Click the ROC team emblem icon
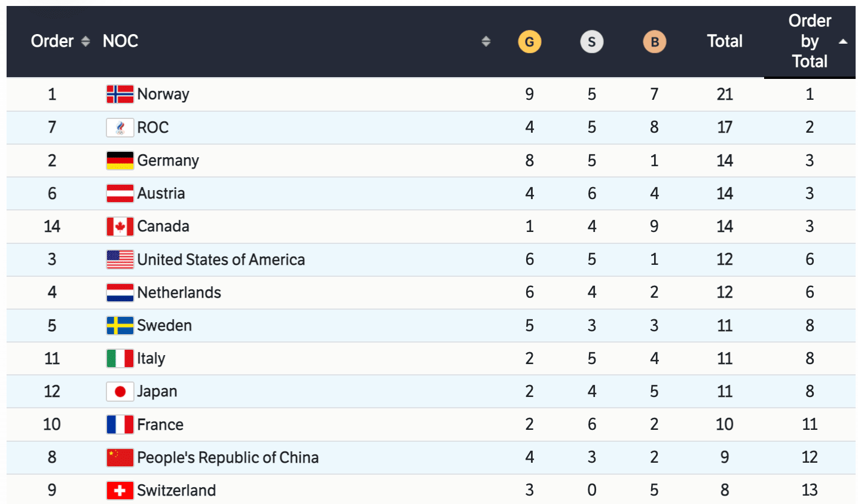 pyautogui.click(x=120, y=127)
